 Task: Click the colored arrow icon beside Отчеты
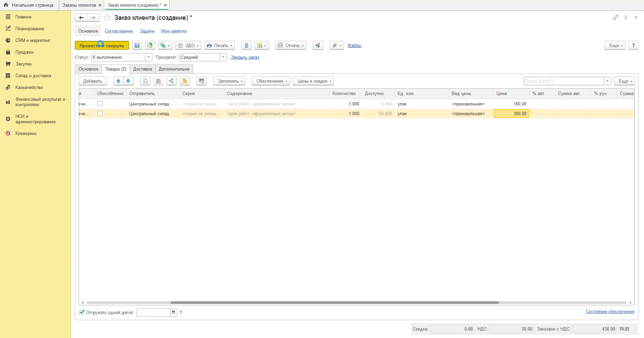tap(318, 45)
